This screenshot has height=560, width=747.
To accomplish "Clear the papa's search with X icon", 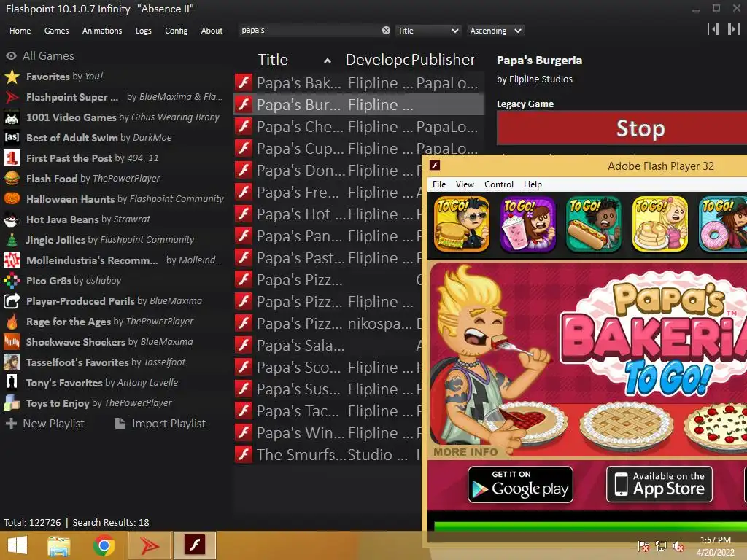I will [x=386, y=31].
